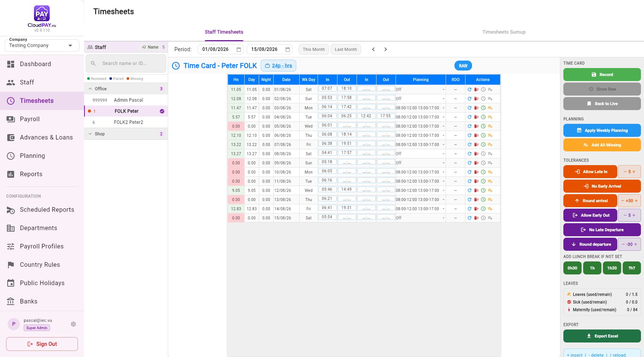Click Apply Weekly Planning
Viewport: 644px width, 357px height.
(x=602, y=130)
